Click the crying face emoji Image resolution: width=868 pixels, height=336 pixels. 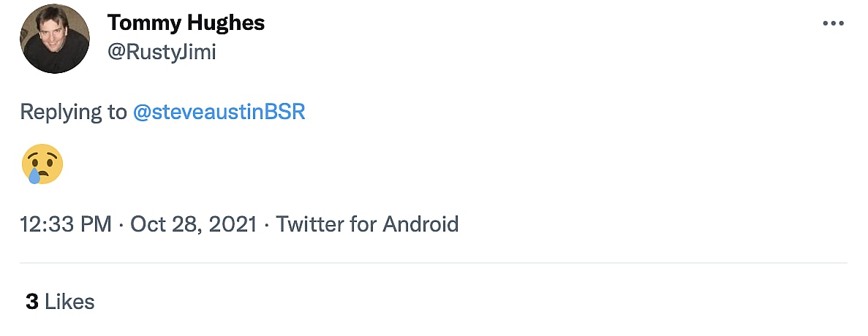point(42,164)
